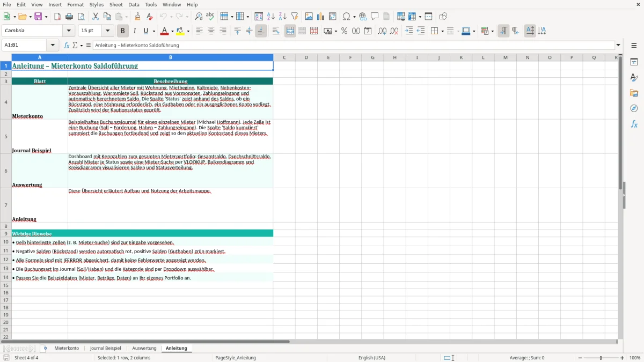This screenshot has width=644, height=362.
Task: Click the Select All corner box
Action: (6, 57)
